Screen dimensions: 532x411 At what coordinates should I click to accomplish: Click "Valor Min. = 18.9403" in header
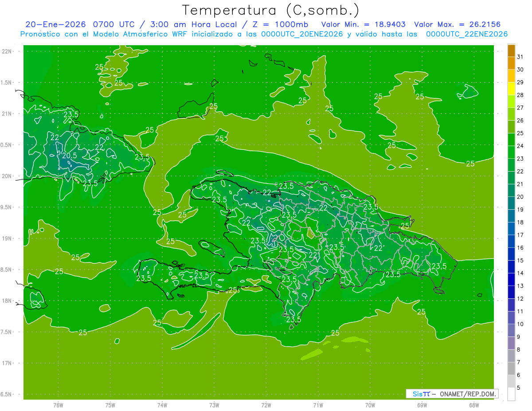pos(364,24)
